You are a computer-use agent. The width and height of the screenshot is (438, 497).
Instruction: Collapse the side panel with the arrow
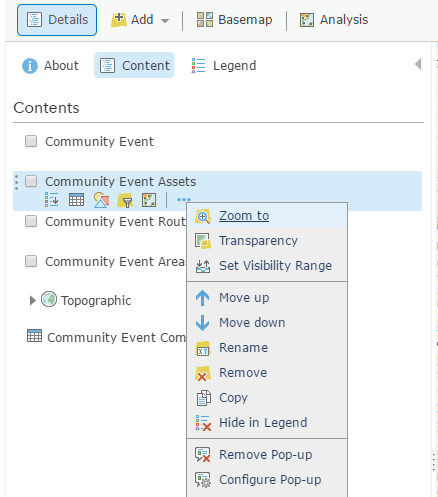click(x=418, y=64)
